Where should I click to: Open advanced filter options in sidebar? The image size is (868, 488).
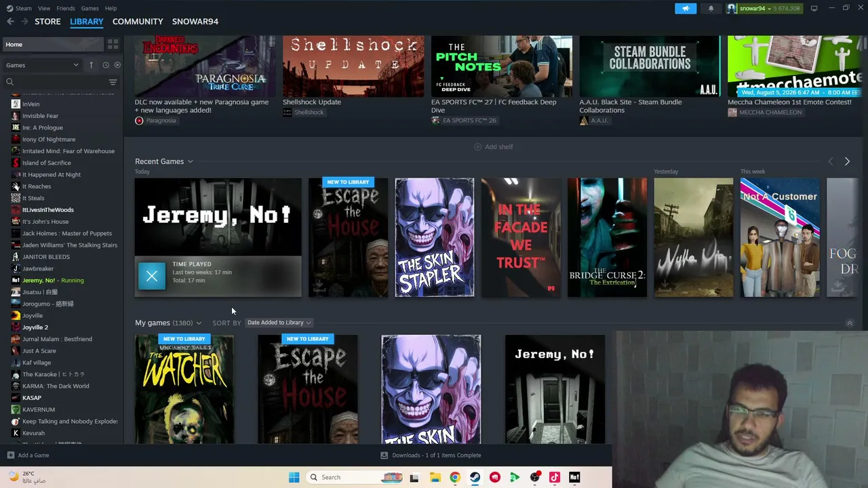pyautogui.click(x=113, y=82)
